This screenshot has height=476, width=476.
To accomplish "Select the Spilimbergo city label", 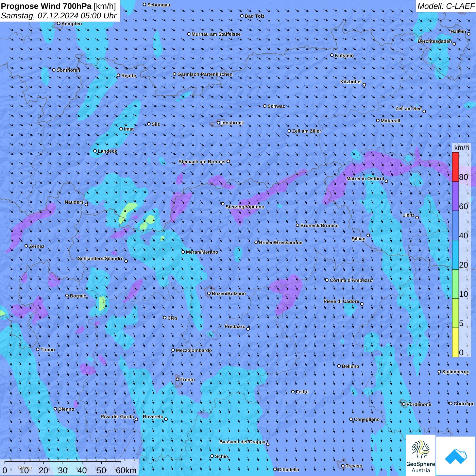I will click(456, 372).
